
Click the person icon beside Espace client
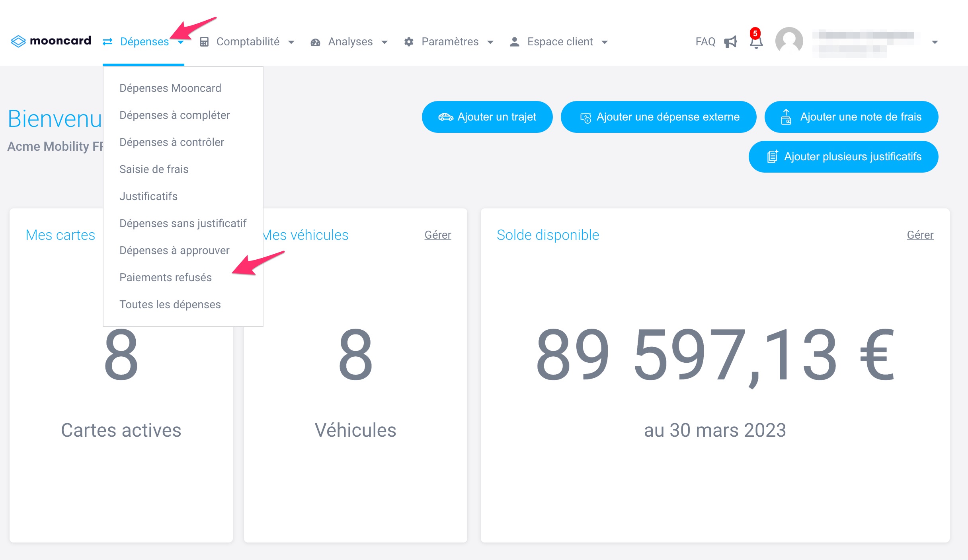pos(514,41)
